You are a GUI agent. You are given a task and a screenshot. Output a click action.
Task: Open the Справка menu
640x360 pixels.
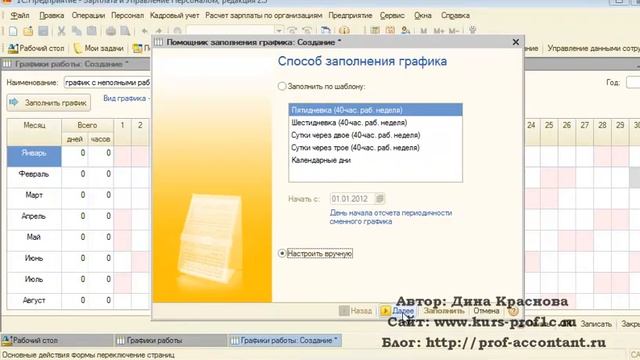click(455, 16)
